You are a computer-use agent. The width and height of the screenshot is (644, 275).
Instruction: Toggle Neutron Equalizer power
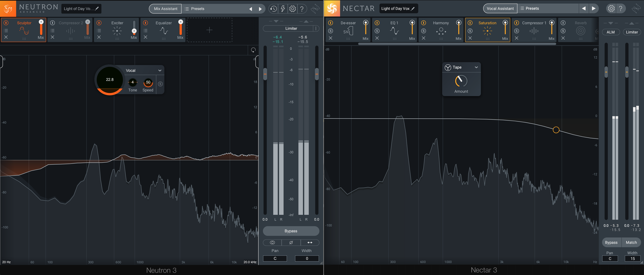[x=145, y=23]
